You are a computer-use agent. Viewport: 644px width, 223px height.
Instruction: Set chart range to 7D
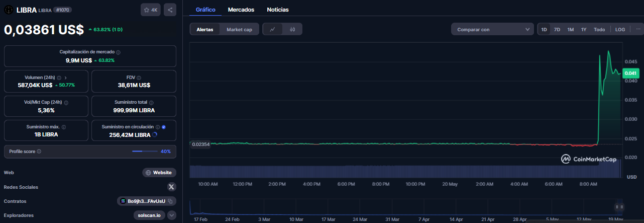(557, 30)
